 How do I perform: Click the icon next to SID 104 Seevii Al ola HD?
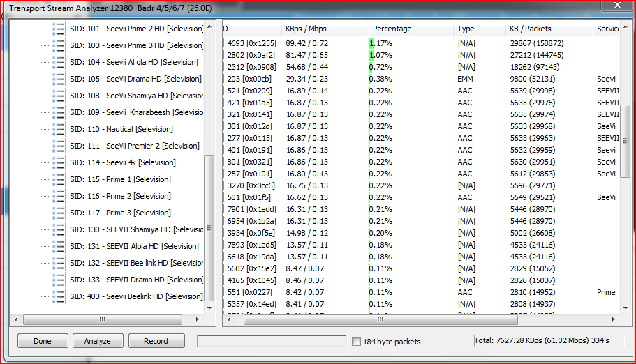tap(59, 62)
